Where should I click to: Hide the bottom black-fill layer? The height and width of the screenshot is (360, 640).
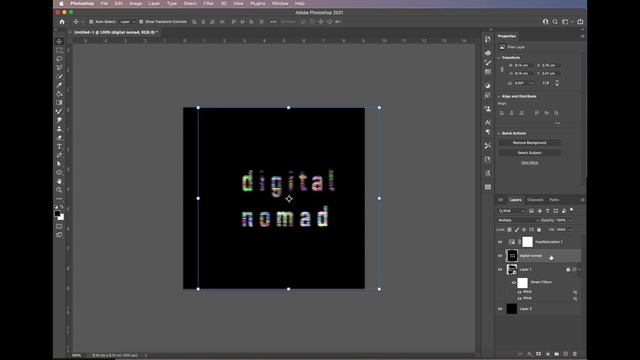coord(500,309)
